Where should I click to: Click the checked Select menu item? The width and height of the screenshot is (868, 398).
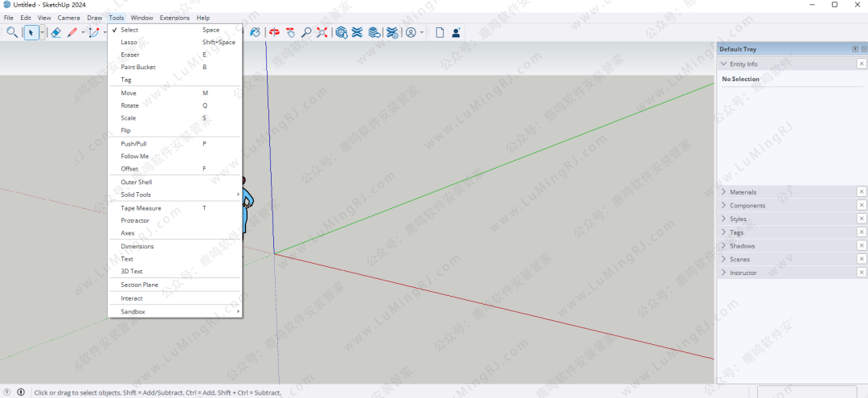click(129, 30)
